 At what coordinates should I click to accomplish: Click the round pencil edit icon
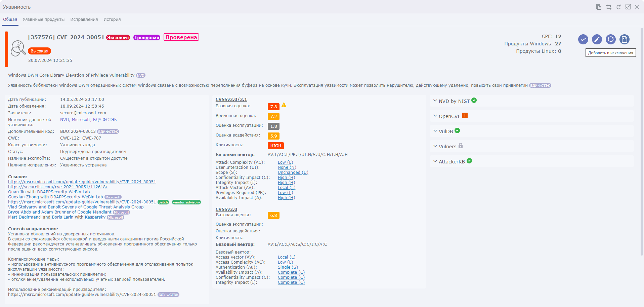[597, 39]
